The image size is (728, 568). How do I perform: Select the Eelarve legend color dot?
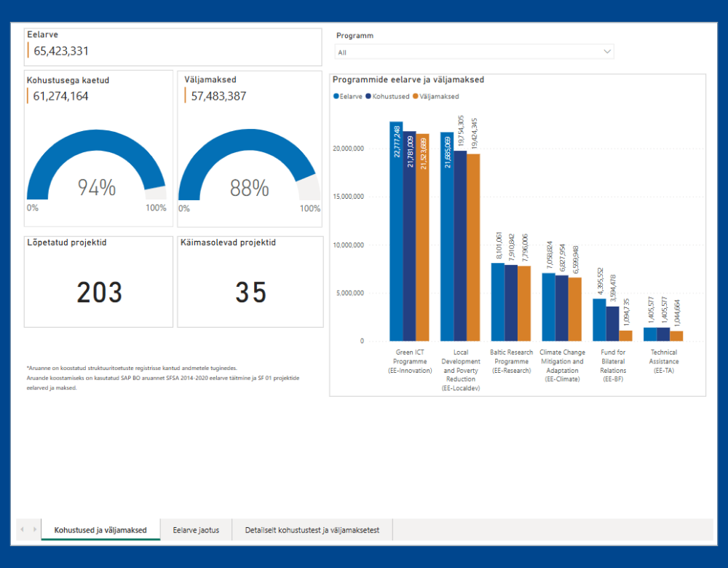click(x=336, y=96)
